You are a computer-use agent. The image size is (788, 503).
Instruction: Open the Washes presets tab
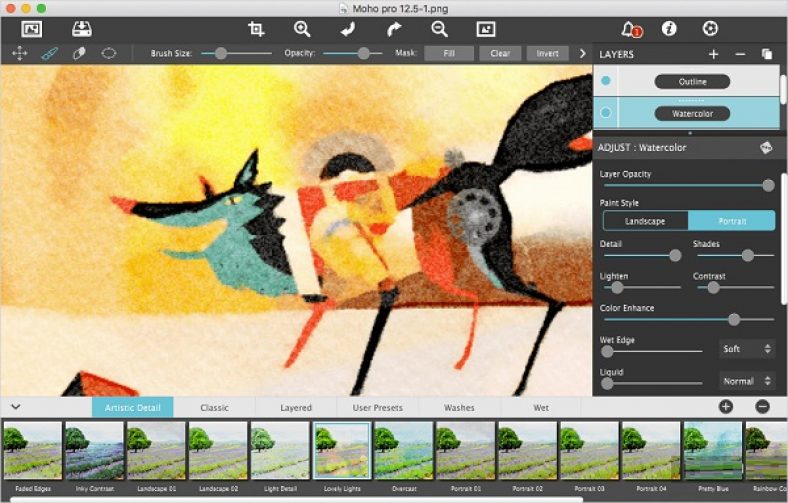tap(459, 408)
